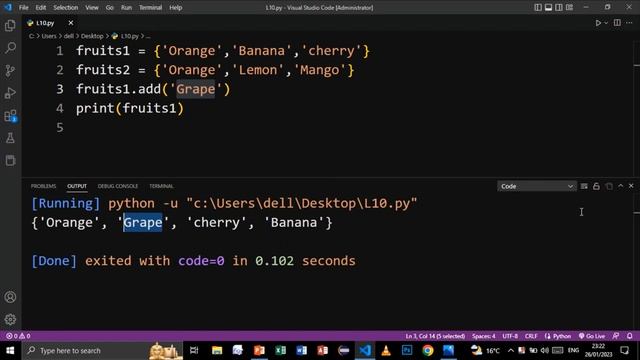The height and width of the screenshot is (360, 640).
Task: Open the Selection menu
Action: point(65,7)
